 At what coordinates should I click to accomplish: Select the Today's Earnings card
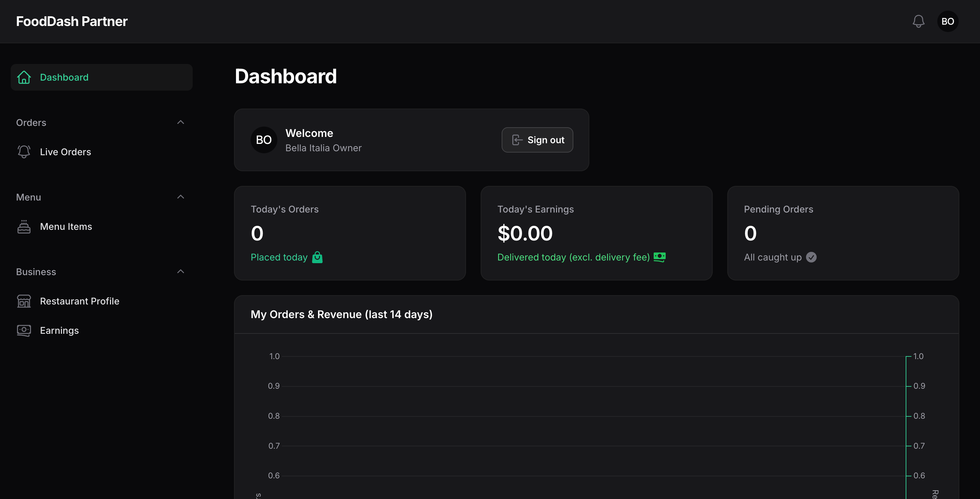(x=596, y=233)
